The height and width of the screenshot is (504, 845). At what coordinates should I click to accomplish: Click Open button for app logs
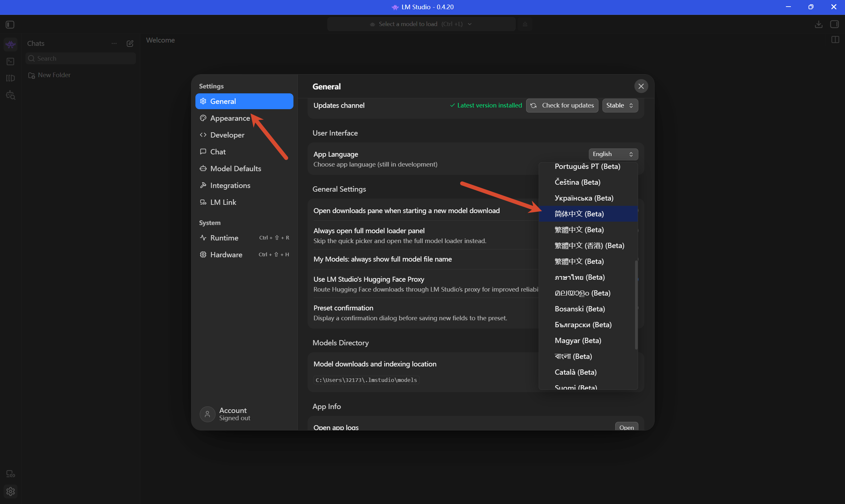pos(626,426)
